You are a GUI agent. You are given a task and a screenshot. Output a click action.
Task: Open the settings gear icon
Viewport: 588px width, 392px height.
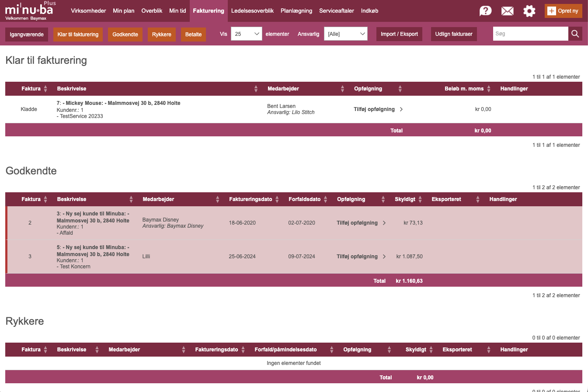click(529, 11)
